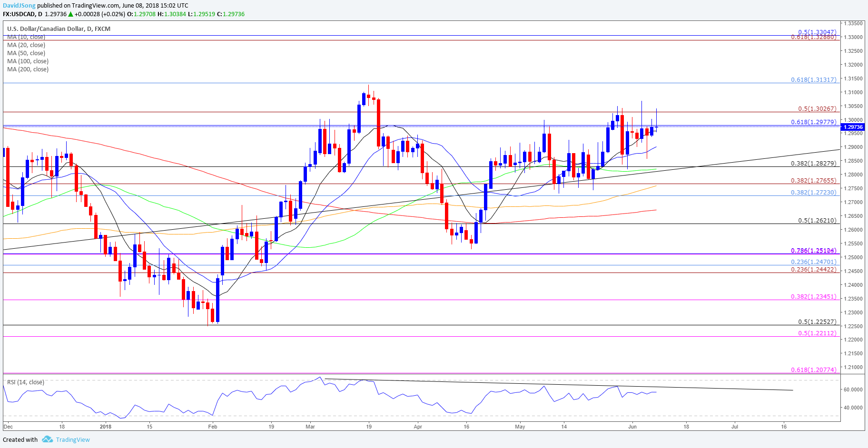Click the header high value H:1.30384
The image size is (868, 448).
pyautogui.click(x=172, y=14)
